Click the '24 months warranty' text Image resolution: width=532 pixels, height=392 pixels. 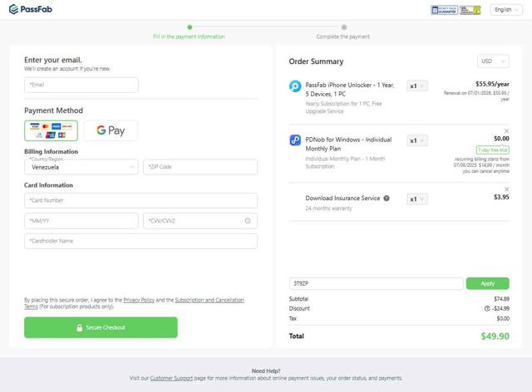(328, 208)
